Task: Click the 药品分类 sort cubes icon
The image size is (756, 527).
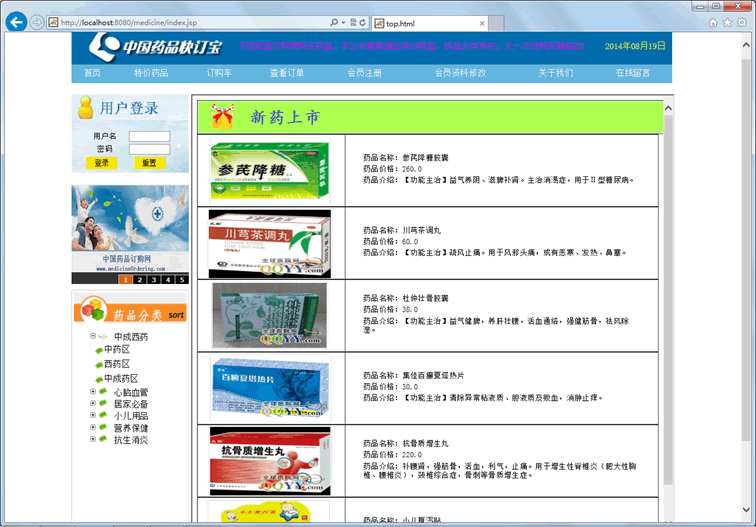Action: 93,309
